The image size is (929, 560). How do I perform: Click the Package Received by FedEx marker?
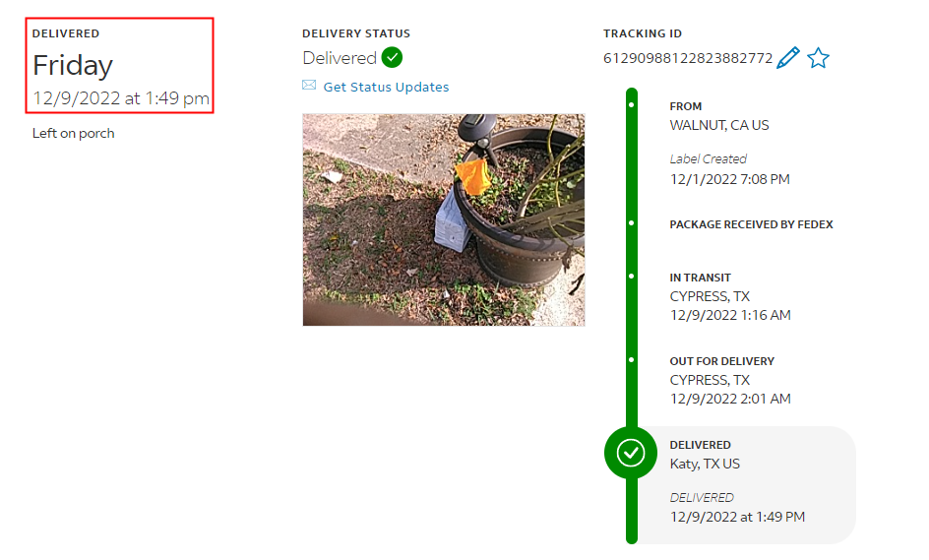(x=632, y=223)
